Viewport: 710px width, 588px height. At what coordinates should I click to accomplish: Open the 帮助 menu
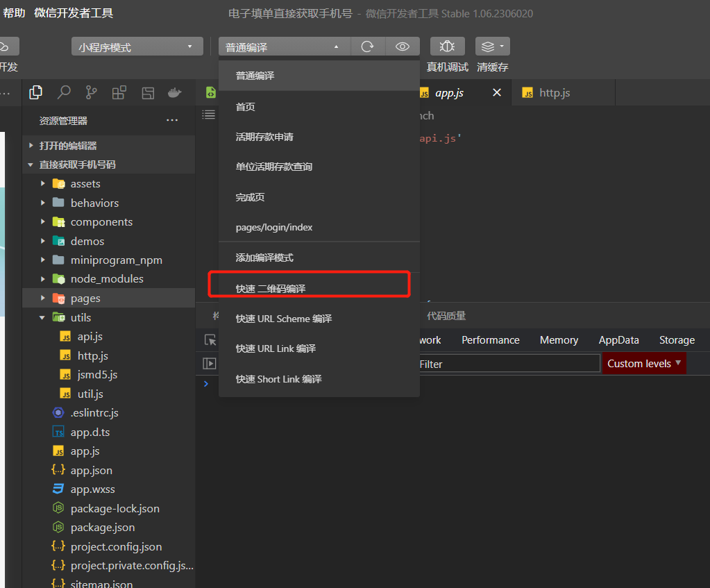tap(14, 12)
